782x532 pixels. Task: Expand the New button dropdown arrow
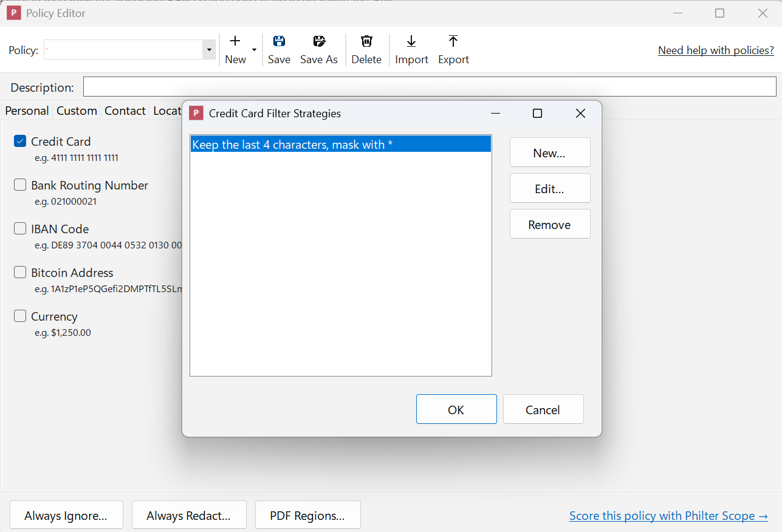[254, 50]
